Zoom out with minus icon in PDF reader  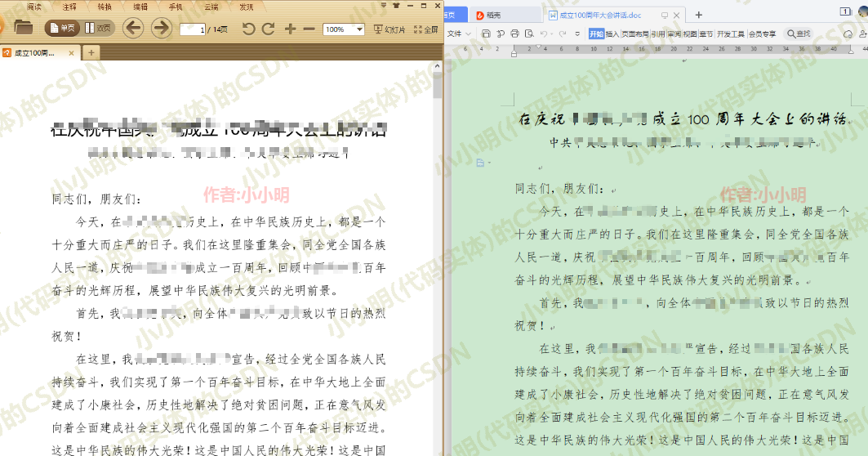point(309,29)
